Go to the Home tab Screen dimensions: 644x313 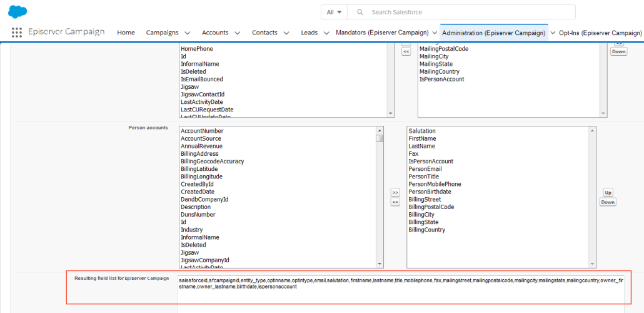click(x=126, y=33)
